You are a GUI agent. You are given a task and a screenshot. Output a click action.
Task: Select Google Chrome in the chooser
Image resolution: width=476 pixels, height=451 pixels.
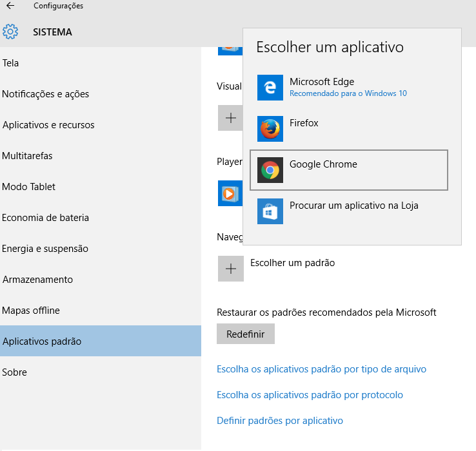[349, 170]
